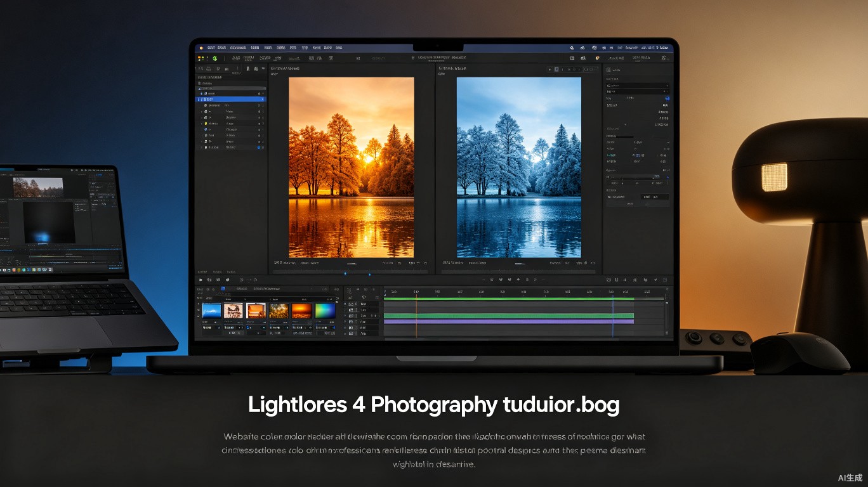868x487 pixels.
Task: Click the green round icon in top toolbar
Action: click(215, 58)
